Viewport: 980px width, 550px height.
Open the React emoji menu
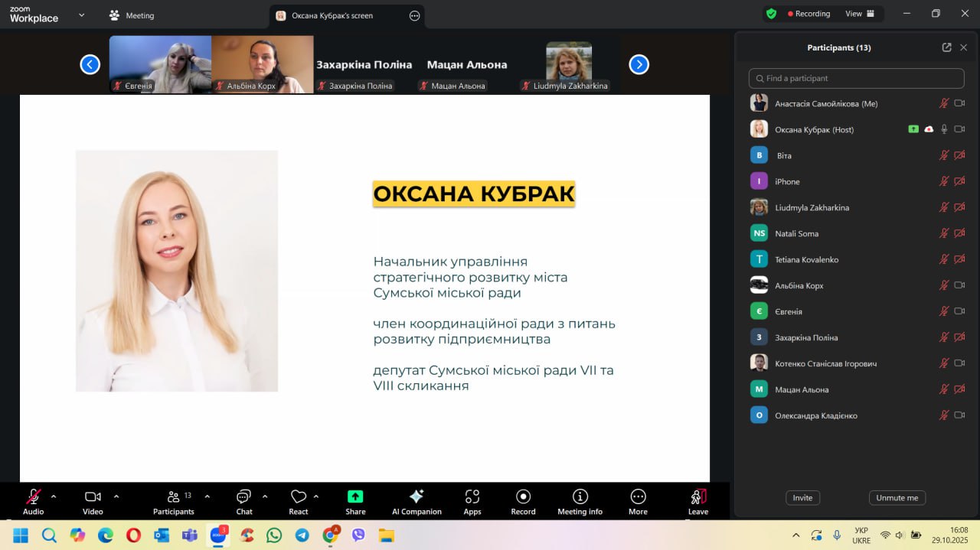click(x=299, y=501)
